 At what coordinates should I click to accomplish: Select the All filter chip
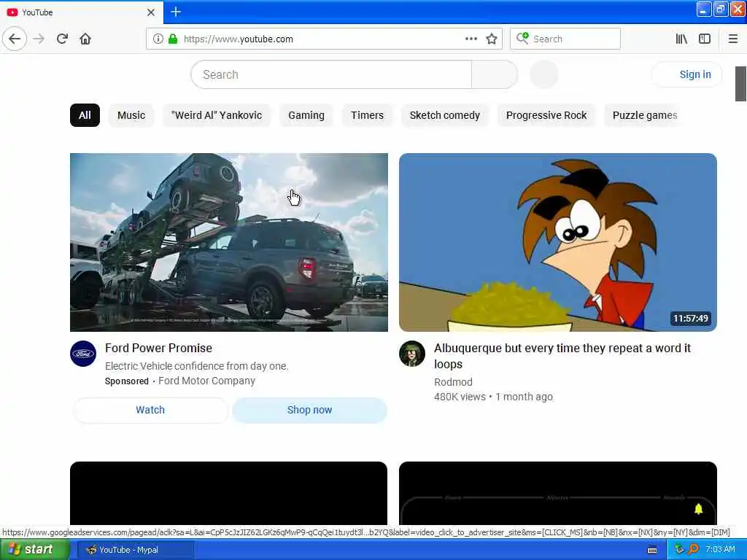[x=85, y=115]
